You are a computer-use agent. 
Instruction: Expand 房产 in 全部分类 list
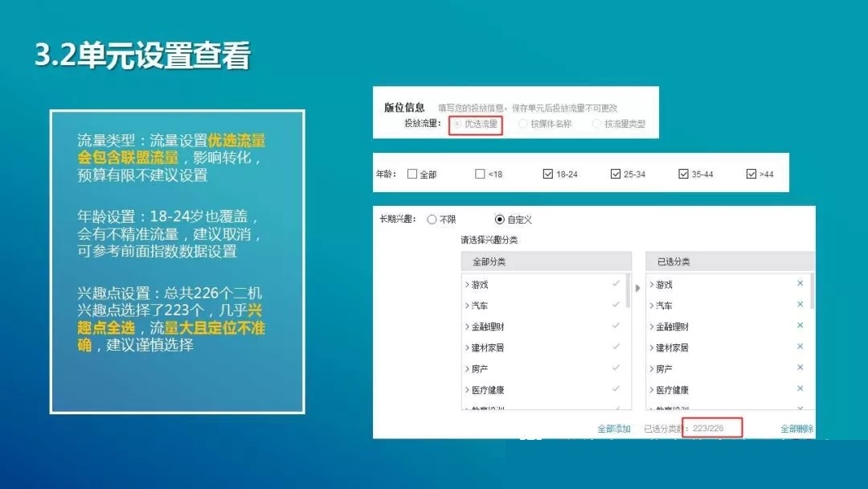[467, 369]
